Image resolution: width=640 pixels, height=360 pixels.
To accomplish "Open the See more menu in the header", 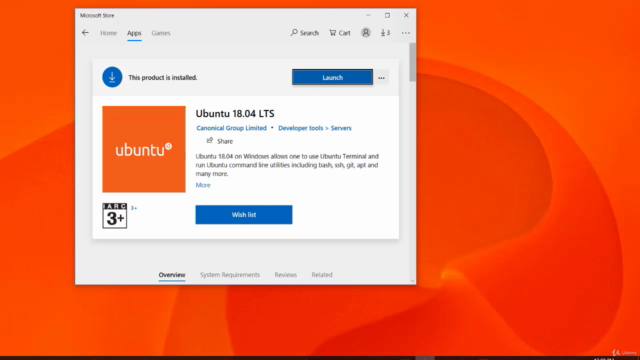I will tap(405, 33).
